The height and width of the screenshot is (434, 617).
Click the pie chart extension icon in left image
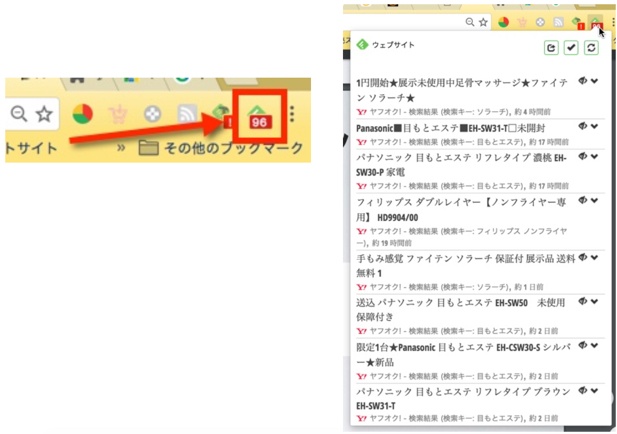[x=85, y=114]
